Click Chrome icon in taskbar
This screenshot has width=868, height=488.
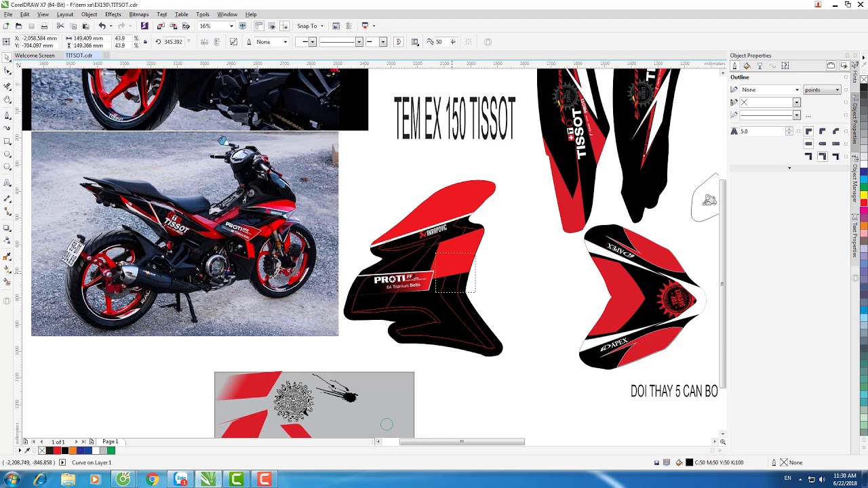point(152,480)
